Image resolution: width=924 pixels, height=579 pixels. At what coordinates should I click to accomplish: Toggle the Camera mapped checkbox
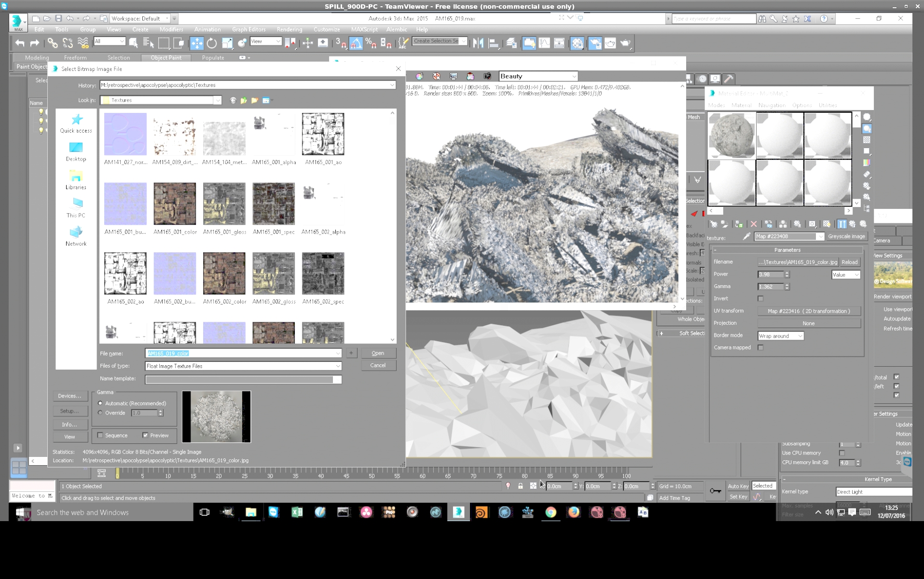click(761, 347)
